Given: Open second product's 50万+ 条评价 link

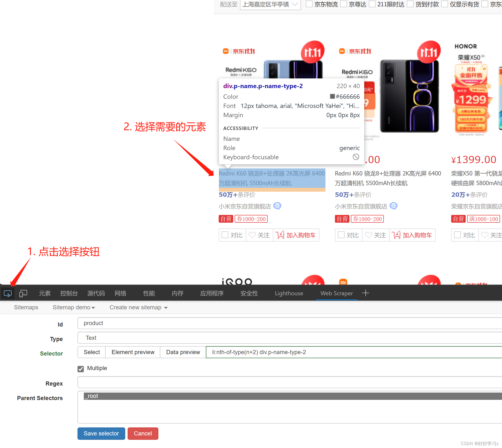Looking at the screenshot, I should (x=353, y=194).
